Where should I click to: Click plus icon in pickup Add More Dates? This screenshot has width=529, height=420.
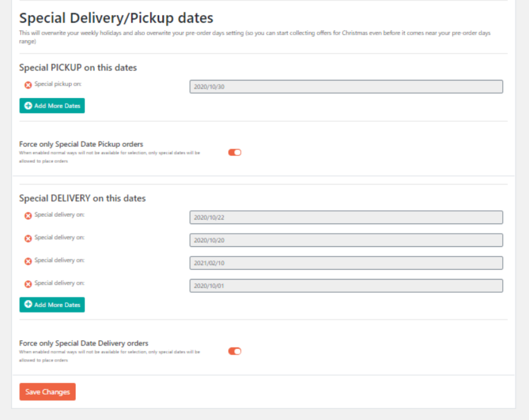tap(28, 106)
